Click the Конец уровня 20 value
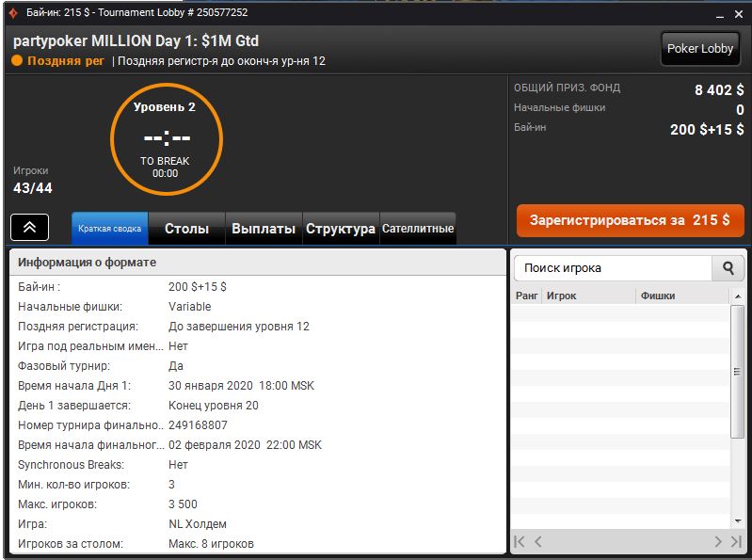Image resolution: width=752 pixels, height=560 pixels. [x=214, y=406]
